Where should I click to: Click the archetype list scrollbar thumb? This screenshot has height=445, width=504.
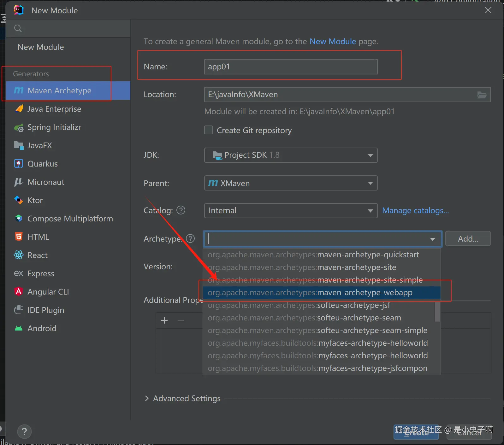click(437, 312)
